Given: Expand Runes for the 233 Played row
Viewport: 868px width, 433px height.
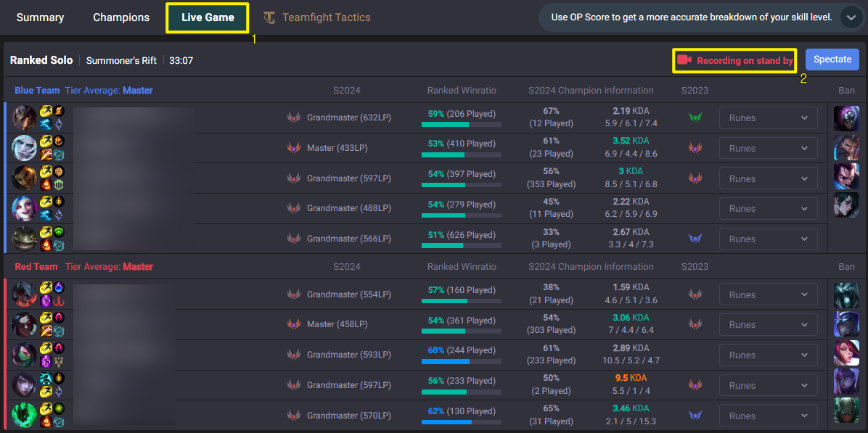Looking at the screenshot, I should coord(769,385).
